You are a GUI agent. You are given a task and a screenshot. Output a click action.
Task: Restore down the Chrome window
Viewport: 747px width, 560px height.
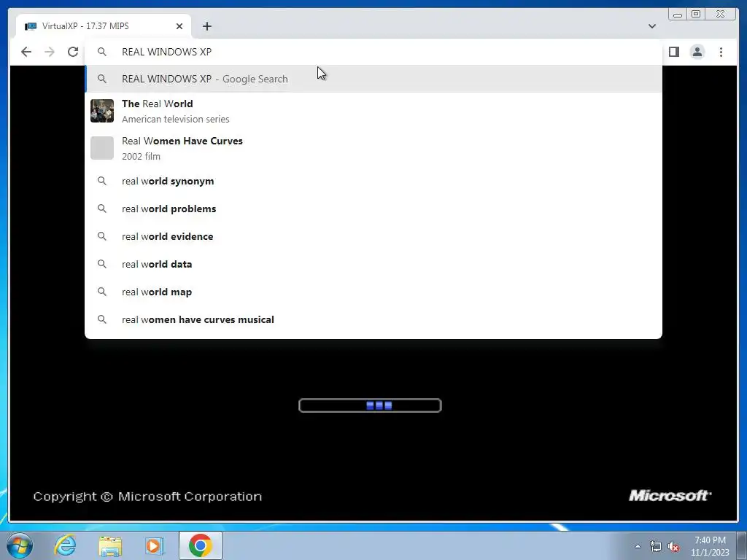point(696,15)
